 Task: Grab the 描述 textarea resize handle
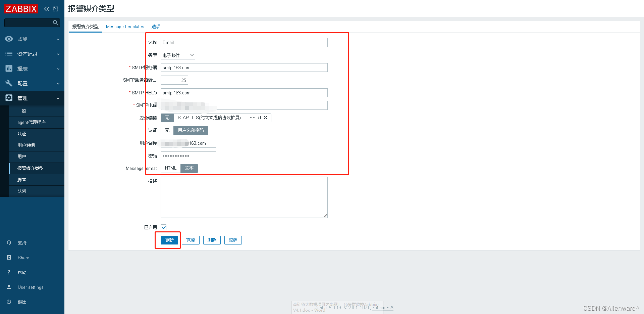(x=325, y=216)
